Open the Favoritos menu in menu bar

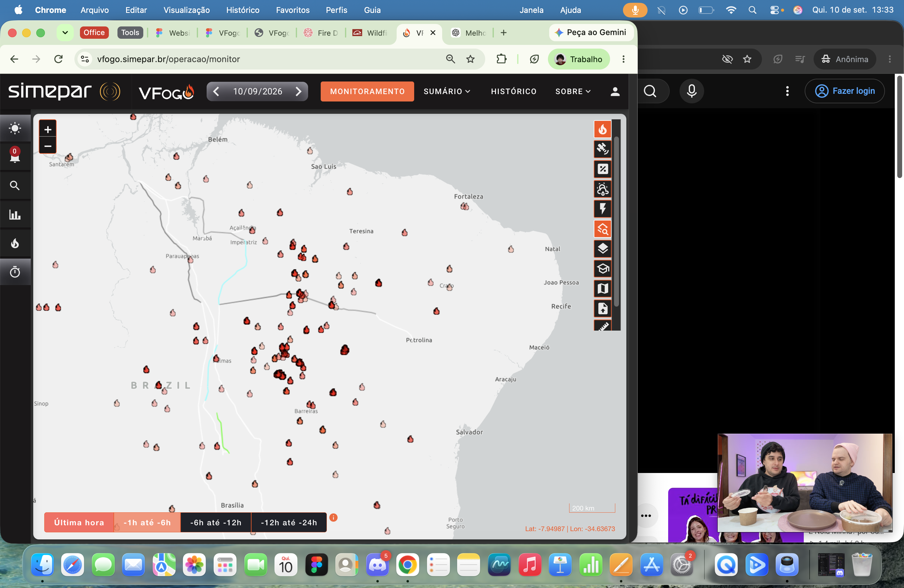coord(292,10)
